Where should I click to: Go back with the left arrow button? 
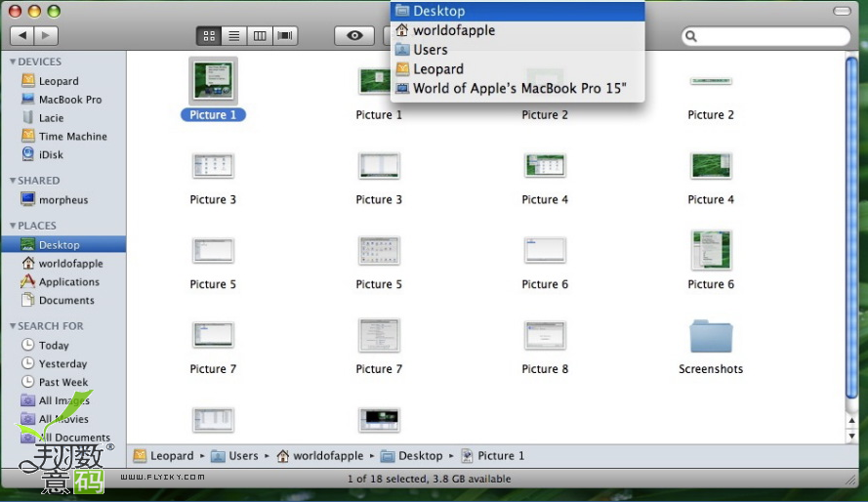tap(21, 35)
